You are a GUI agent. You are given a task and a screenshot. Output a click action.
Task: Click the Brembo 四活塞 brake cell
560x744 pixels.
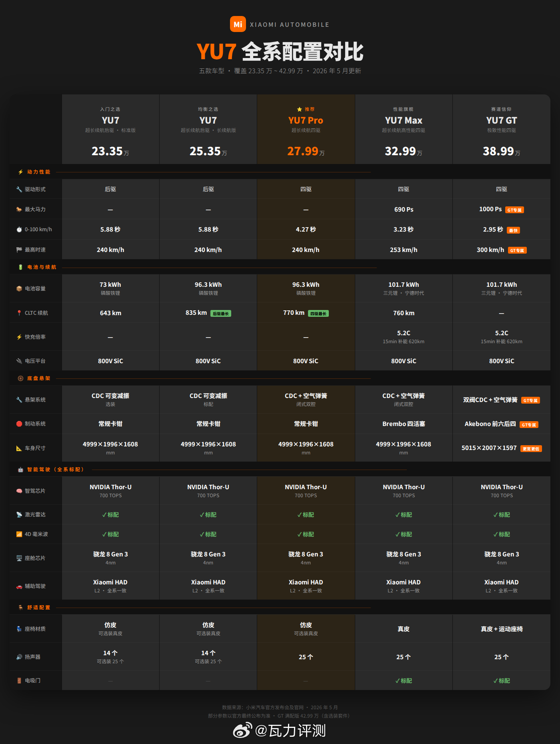click(404, 424)
